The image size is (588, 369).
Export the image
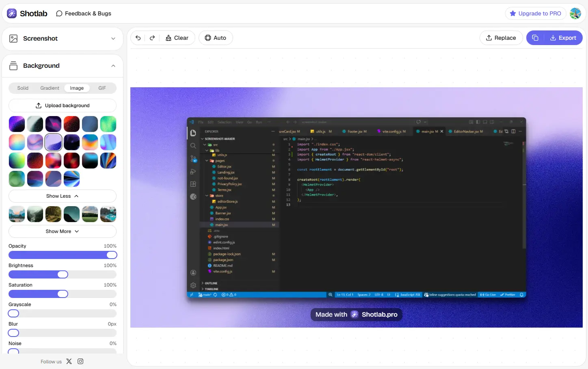pos(563,38)
